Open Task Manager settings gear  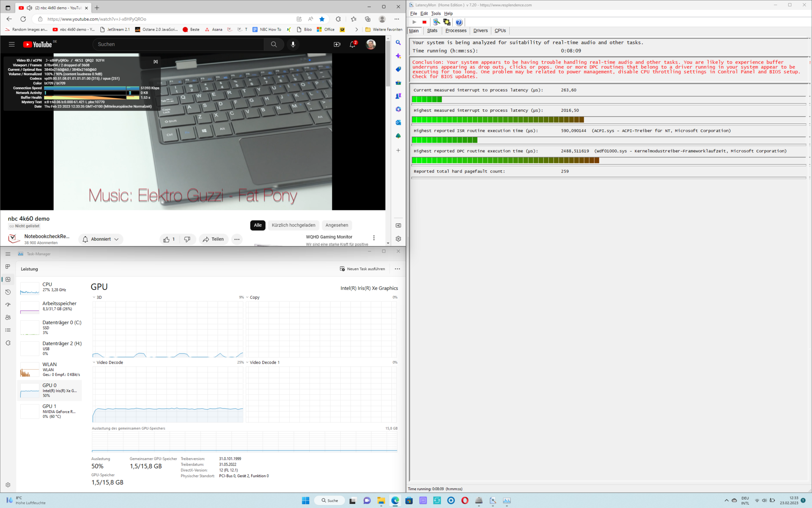[x=8, y=485]
